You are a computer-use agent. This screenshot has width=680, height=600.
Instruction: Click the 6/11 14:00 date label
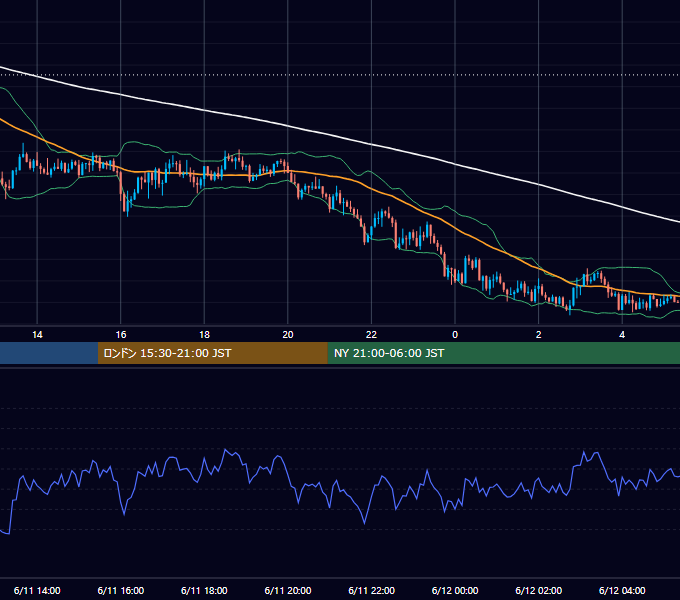pos(37,590)
